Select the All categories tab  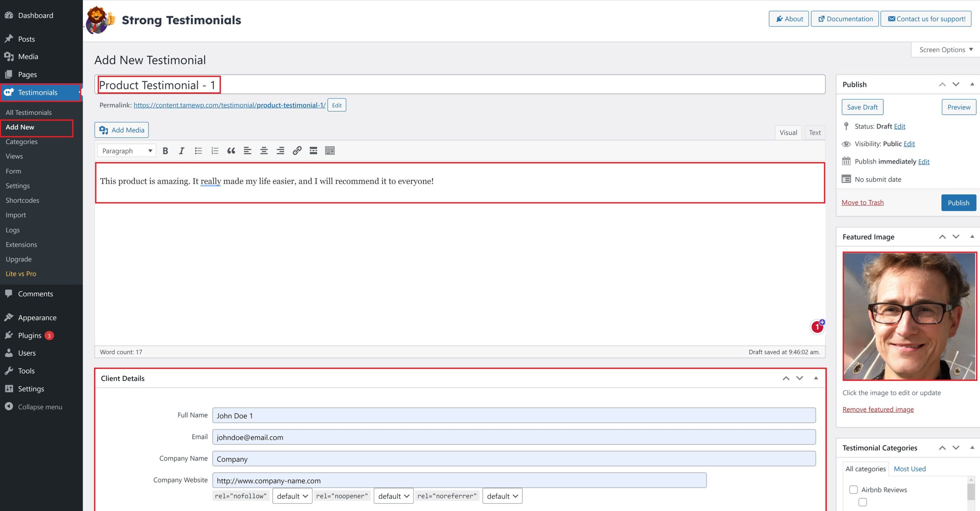click(866, 469)
